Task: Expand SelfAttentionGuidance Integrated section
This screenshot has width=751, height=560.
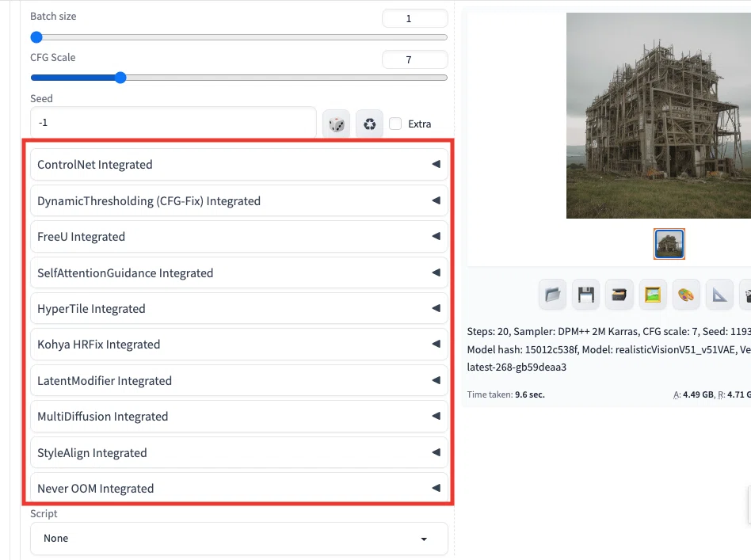Action: 239,272
